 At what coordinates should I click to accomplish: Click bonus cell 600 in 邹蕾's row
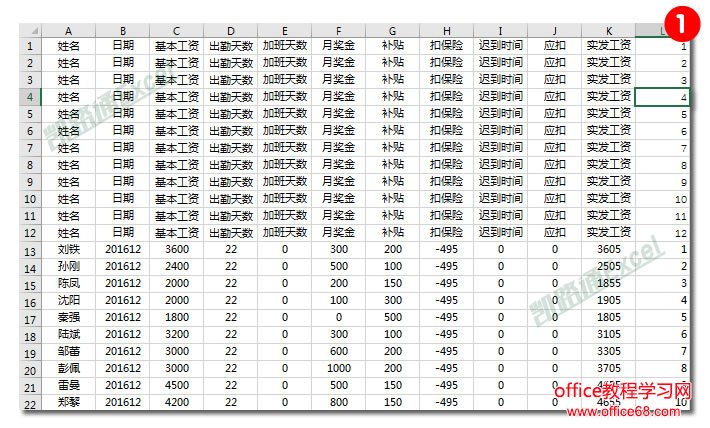click(x=339, y=351)
